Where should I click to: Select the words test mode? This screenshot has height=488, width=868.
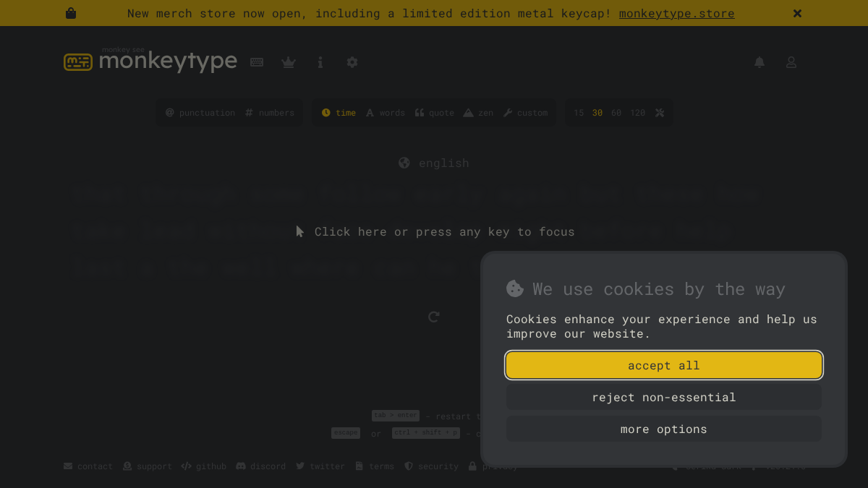[385, 113]
